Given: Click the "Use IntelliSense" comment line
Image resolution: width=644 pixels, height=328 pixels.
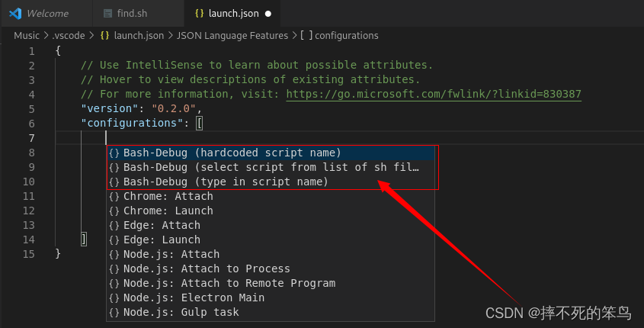Looking at the screenshot, I should click(257, 65).
